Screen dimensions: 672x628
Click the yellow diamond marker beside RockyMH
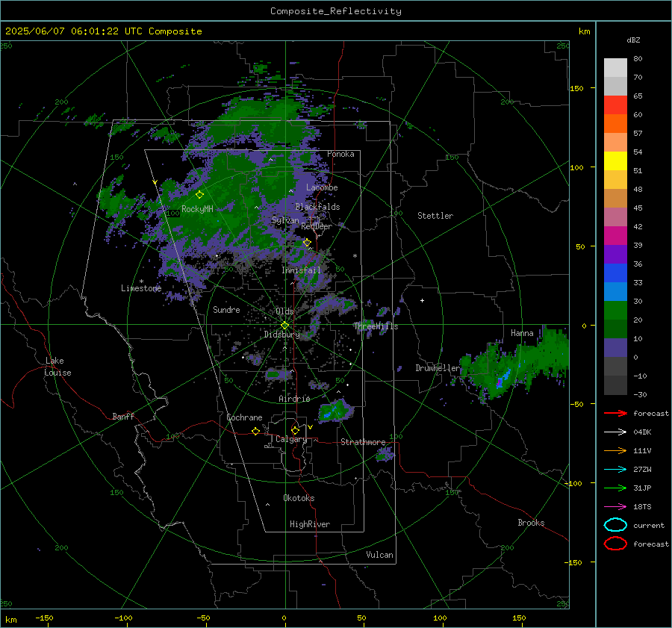click(199, 195)
